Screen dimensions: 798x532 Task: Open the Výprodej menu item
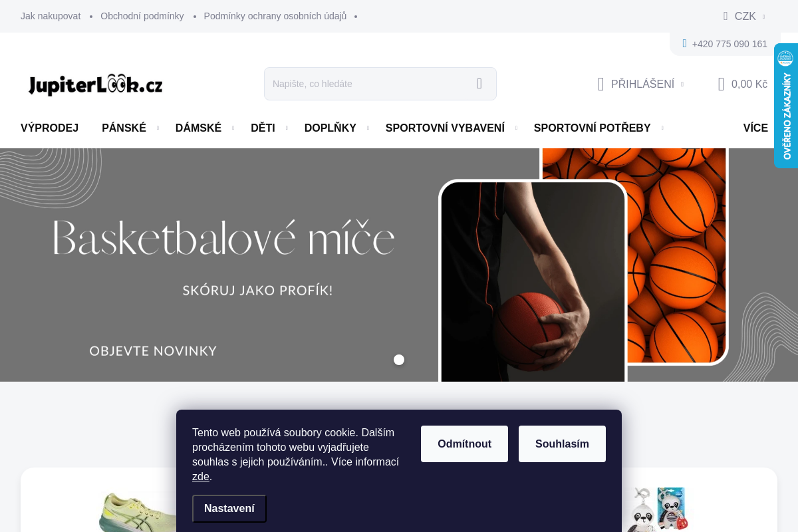pos(49,128)
